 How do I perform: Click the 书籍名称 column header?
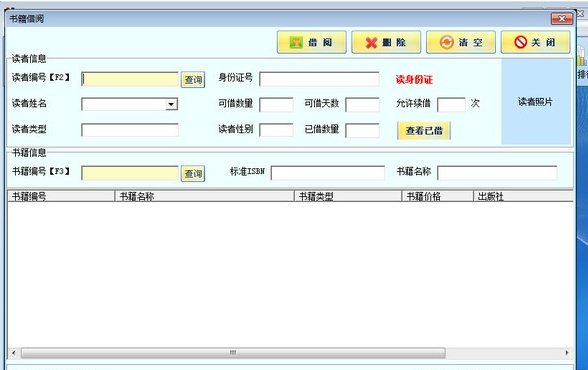[x=204, y=196]
